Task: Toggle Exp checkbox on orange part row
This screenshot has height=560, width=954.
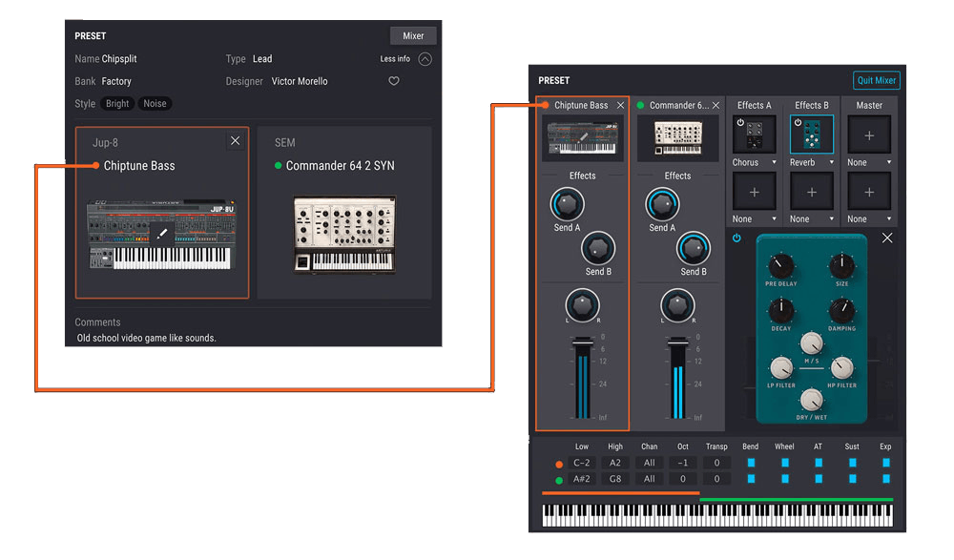Action: (x=886, y=463)
